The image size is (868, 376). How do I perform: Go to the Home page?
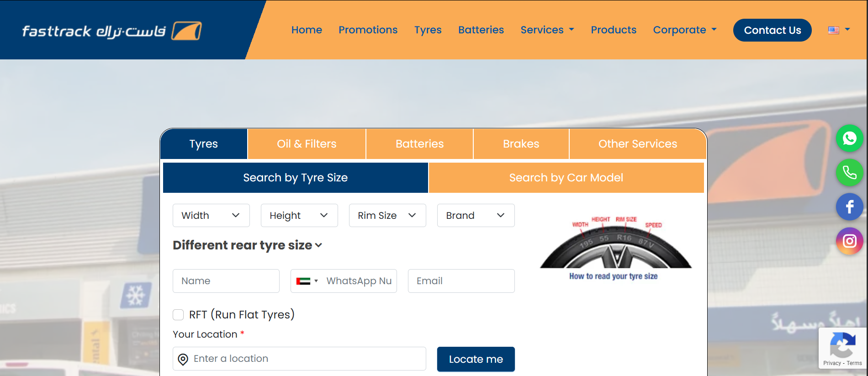point(307,30)
